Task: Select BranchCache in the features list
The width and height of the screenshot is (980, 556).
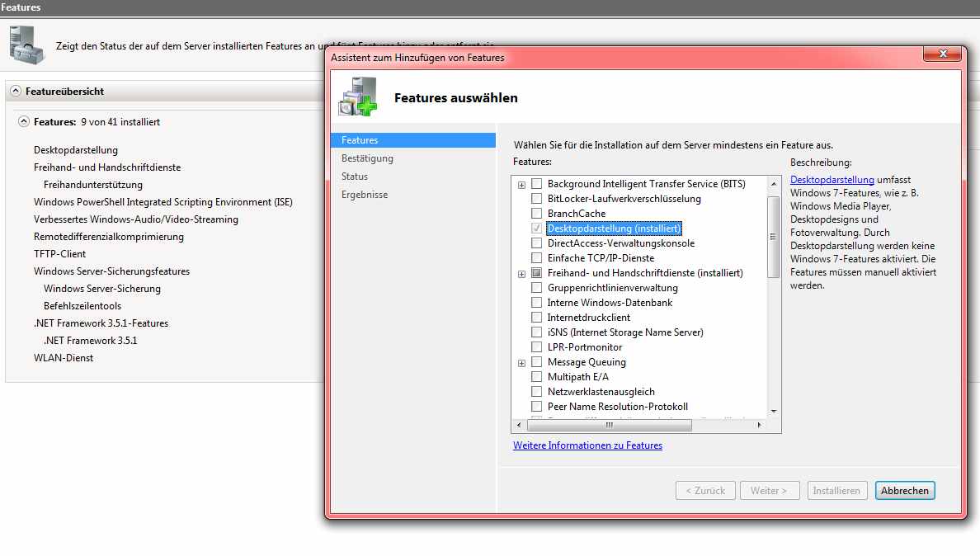Action: tap(577, 214)
